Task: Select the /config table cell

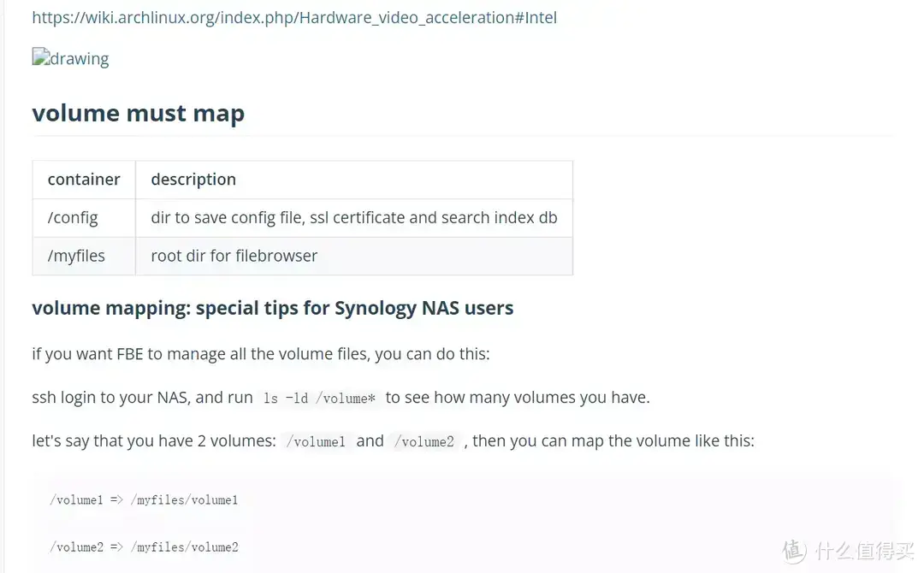Action: pos(73,218)
